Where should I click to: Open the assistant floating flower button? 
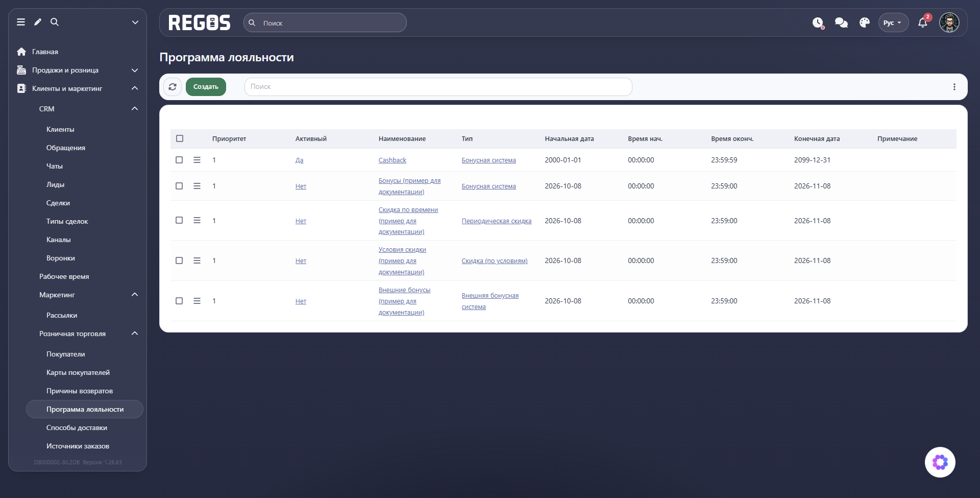point(940,462)
